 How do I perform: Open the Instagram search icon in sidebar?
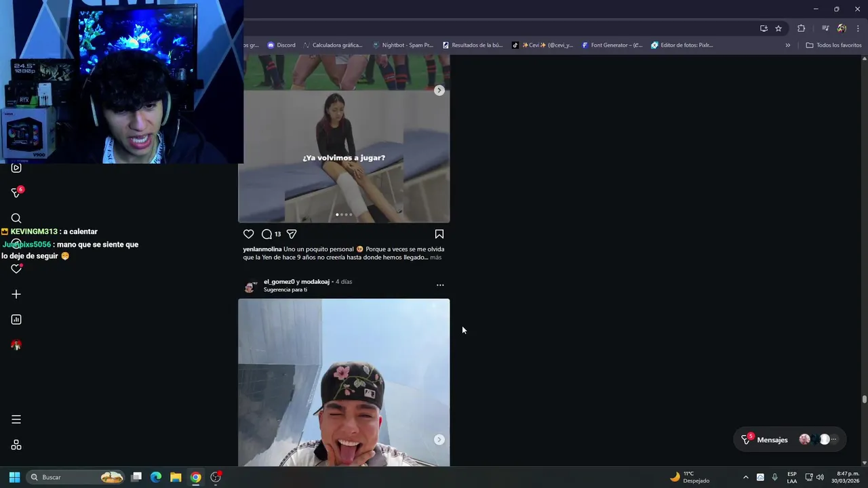coord(16,218)
